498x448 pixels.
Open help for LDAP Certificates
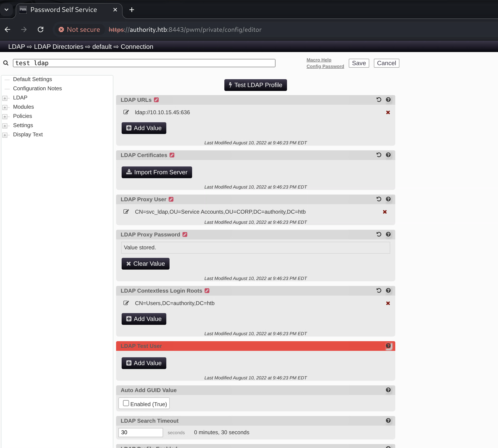click(x=388, y=155)
